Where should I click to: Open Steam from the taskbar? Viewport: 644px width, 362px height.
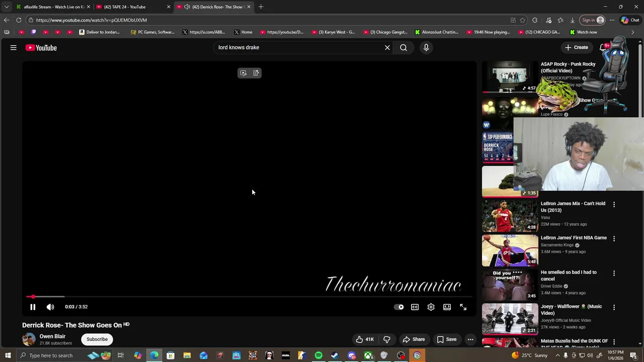(x=335, y=355)
